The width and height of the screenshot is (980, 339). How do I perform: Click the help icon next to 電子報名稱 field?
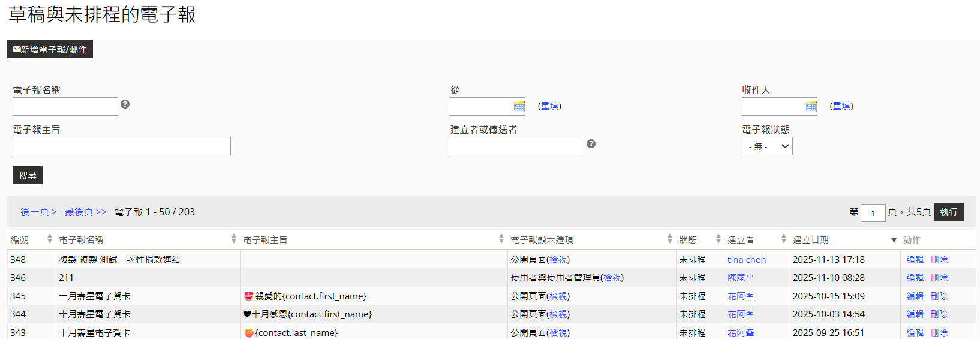point(125,104)
